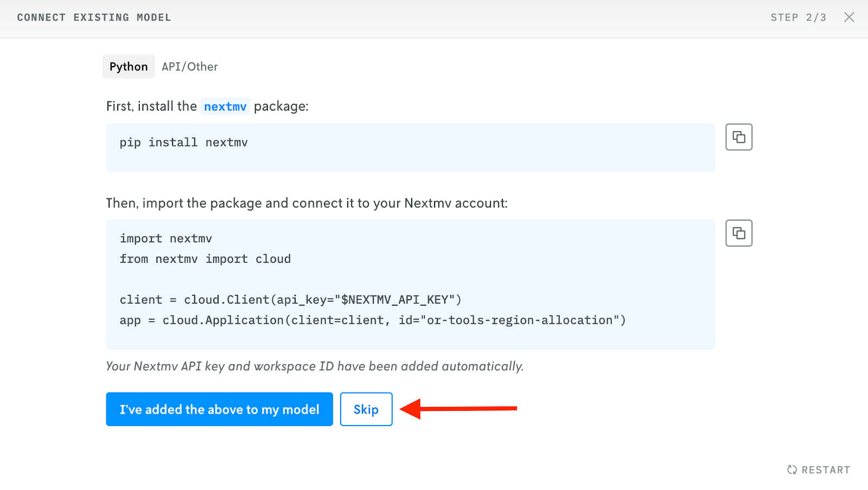Close the Connect Existing Model dialog
Image resolution: width=868 pixels, height=490 pixels.
pos(849,17)
